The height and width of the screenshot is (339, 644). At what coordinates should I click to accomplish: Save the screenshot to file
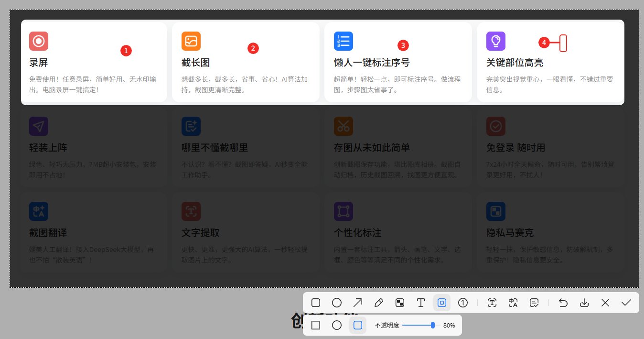point(584,303)
